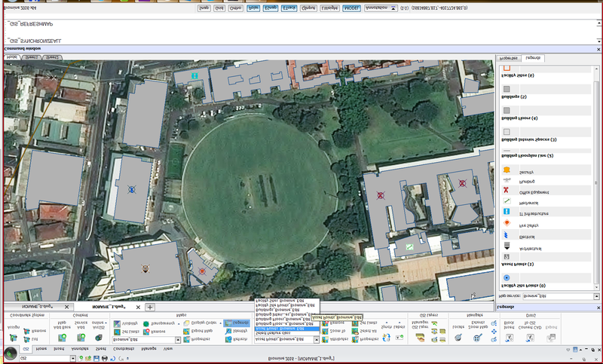Click the Insert Block icon

(x=510, y=338)
